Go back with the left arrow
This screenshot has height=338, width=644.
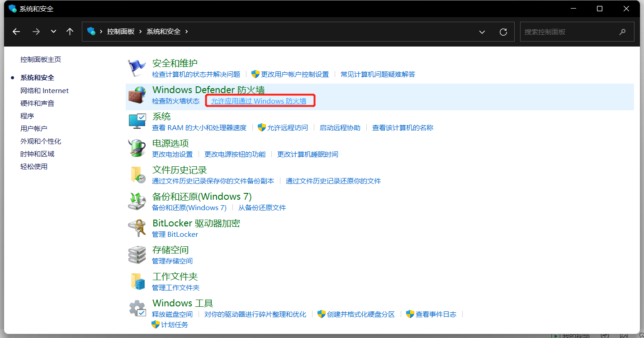click(x=16, y=32)
